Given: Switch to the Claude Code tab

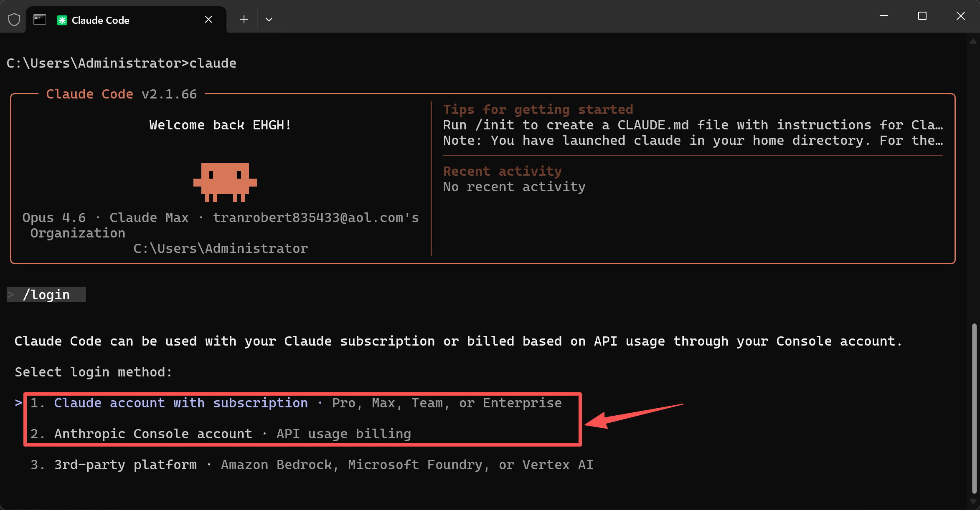Looking at the screenshot, I should (126, 20).
